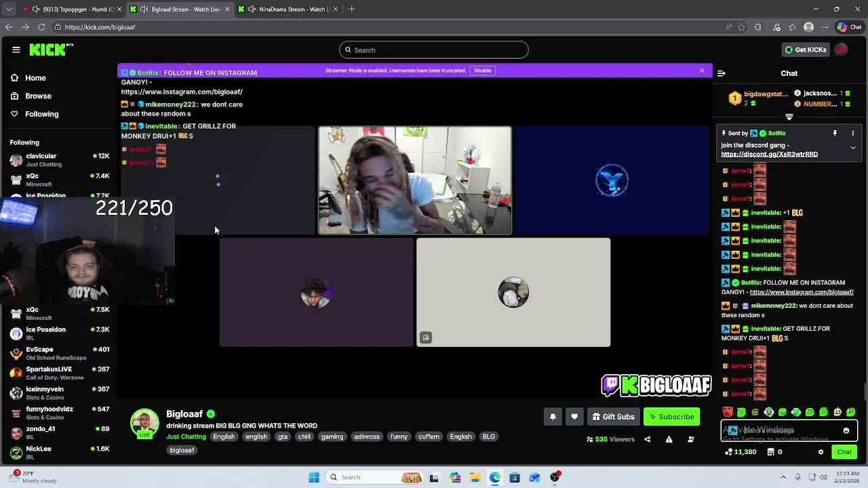868x488 pixels.
Task: Open Following in sidebar
Action: [42, 114]
